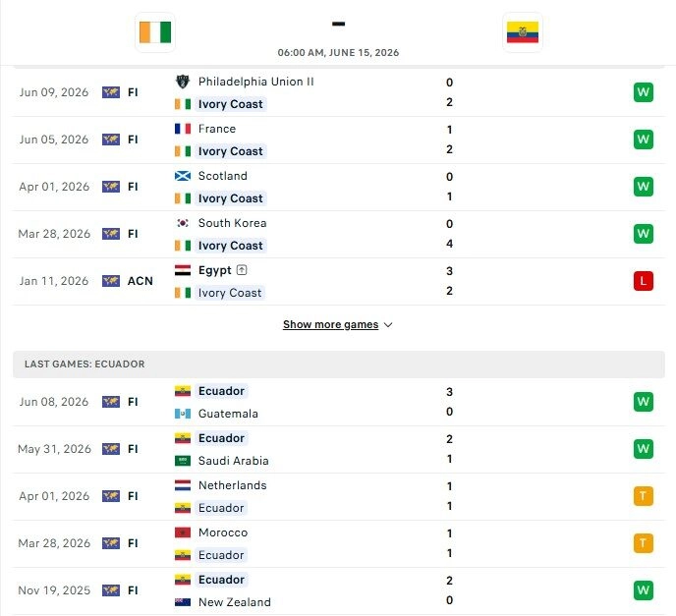The width and height of the screenshot is (676, 616).
Task: Click the red L result badge for Egypt match
Action: (x=644, y=281)
